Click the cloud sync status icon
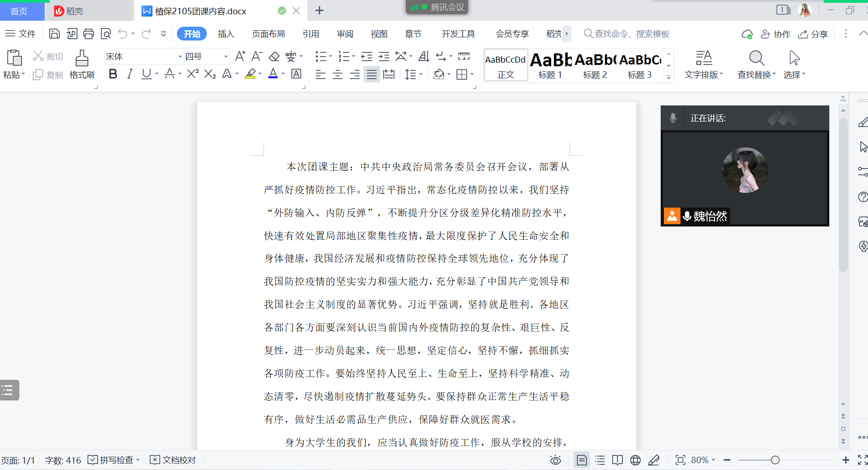868x470 pixels. point(747,34)
